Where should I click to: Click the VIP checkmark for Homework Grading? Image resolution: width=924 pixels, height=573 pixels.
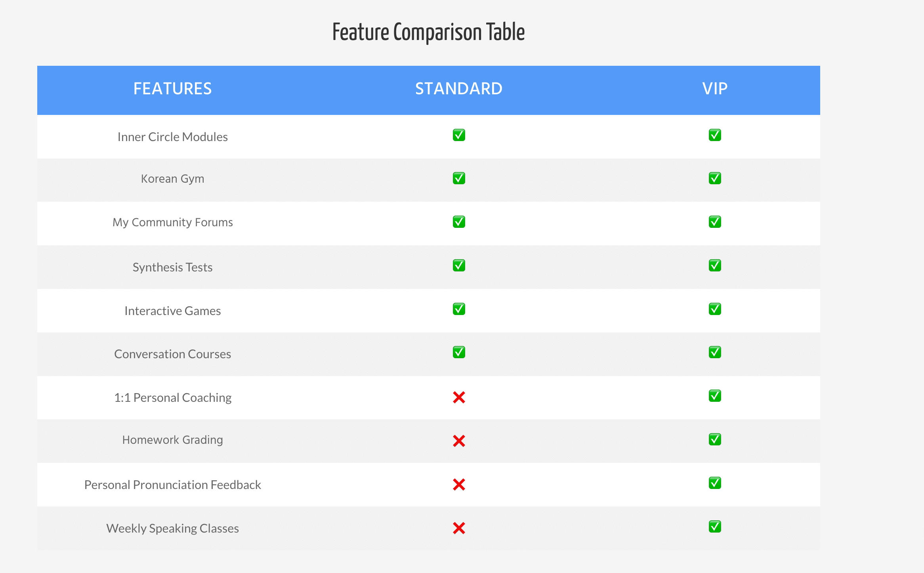click(x=715, y=439)
